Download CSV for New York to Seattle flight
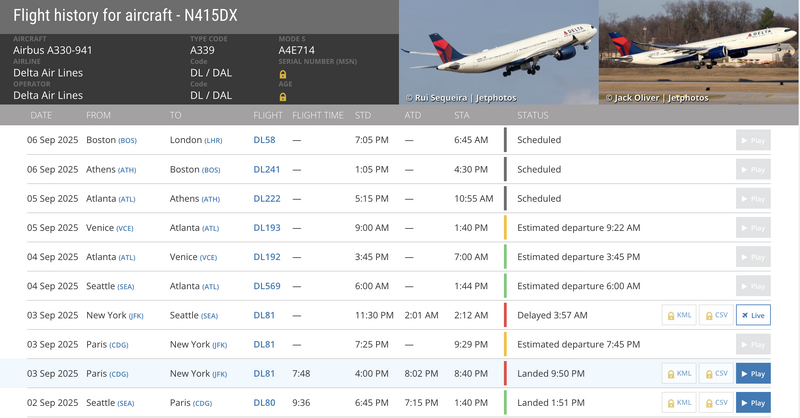 [x=715, y=315]
